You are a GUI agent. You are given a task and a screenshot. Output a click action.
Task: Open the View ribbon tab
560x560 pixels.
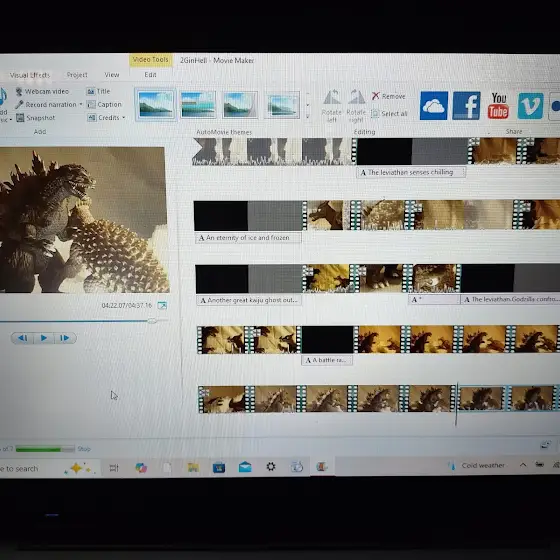(x=112, y=75)
